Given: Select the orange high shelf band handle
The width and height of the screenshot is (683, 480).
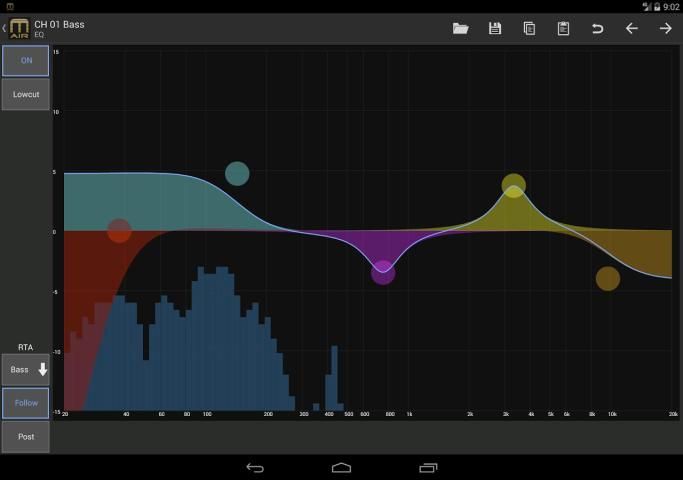Looking at the screenshot, I should 608,279.
